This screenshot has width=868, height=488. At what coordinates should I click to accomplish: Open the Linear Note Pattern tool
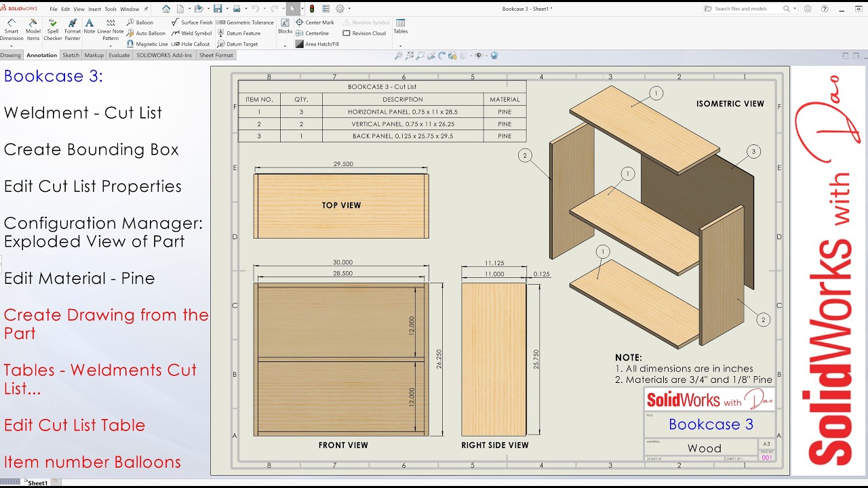111,30
